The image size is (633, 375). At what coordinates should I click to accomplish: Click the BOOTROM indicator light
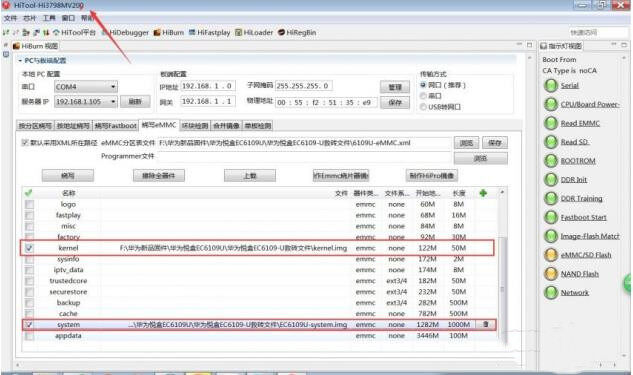pos(551,161)
